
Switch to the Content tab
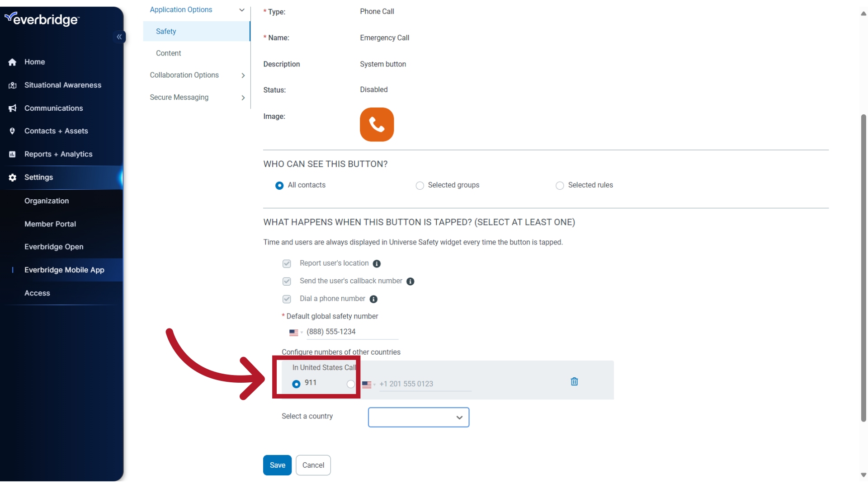168,53
